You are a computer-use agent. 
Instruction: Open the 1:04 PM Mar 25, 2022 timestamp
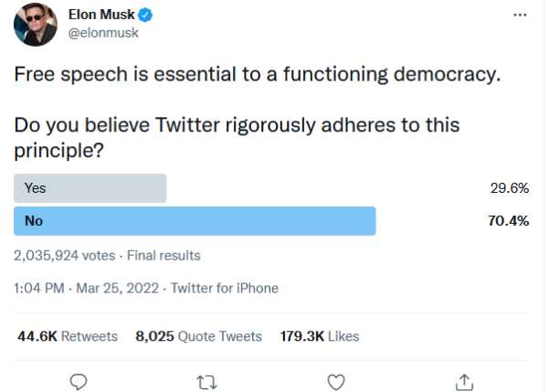(x=85, y=288)
